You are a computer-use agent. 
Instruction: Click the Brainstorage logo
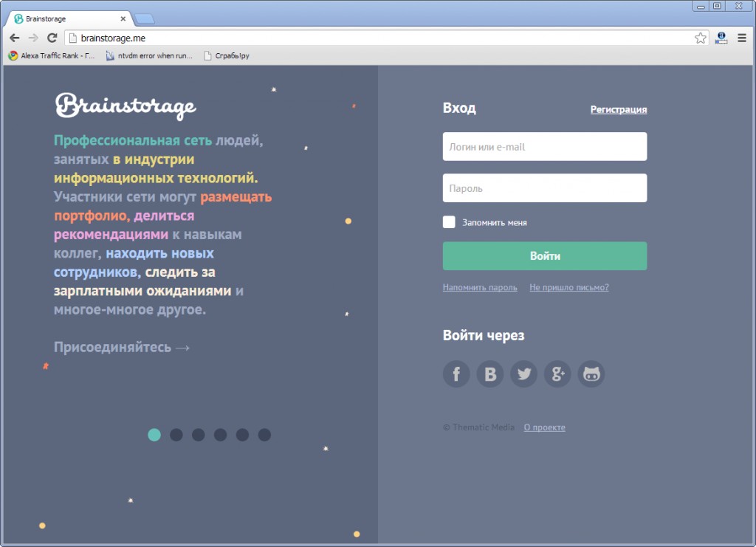[126, 106]
